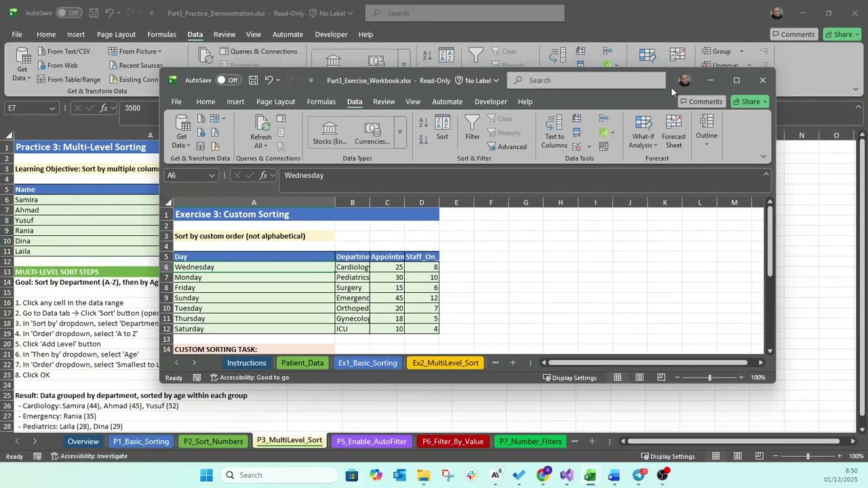Click Display Settings in Exercise Workbook status bar
The height and width of the screenshot is (488, 868).
pos(569,378)
